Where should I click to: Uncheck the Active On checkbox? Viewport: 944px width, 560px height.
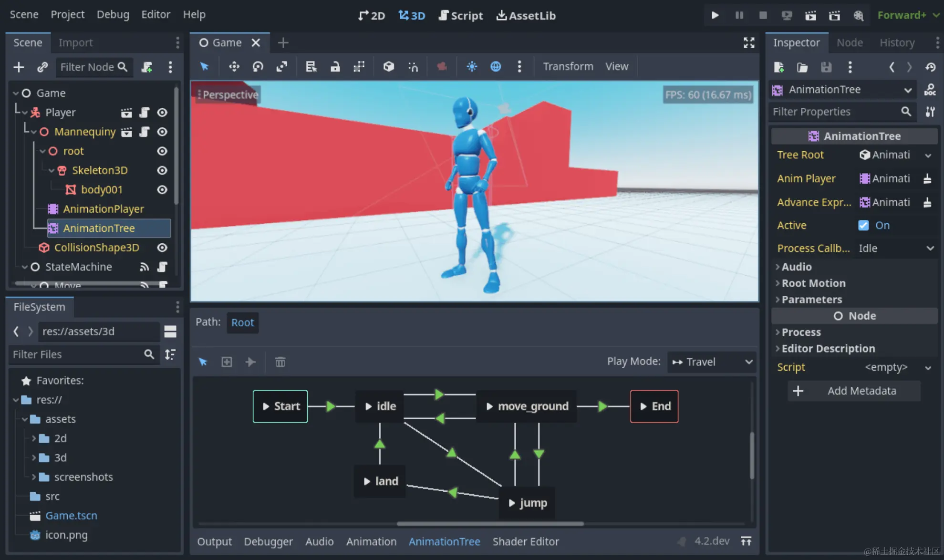point(863,225)
